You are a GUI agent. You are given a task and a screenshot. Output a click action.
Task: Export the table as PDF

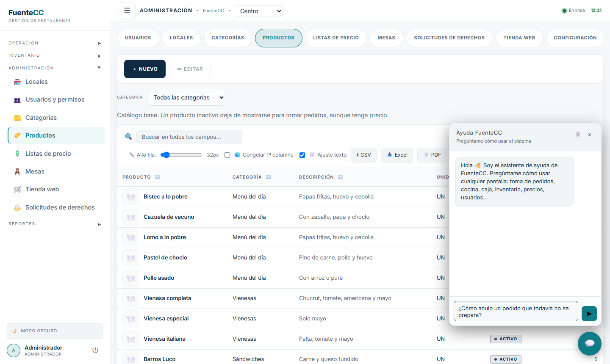(x=432, y=155)
